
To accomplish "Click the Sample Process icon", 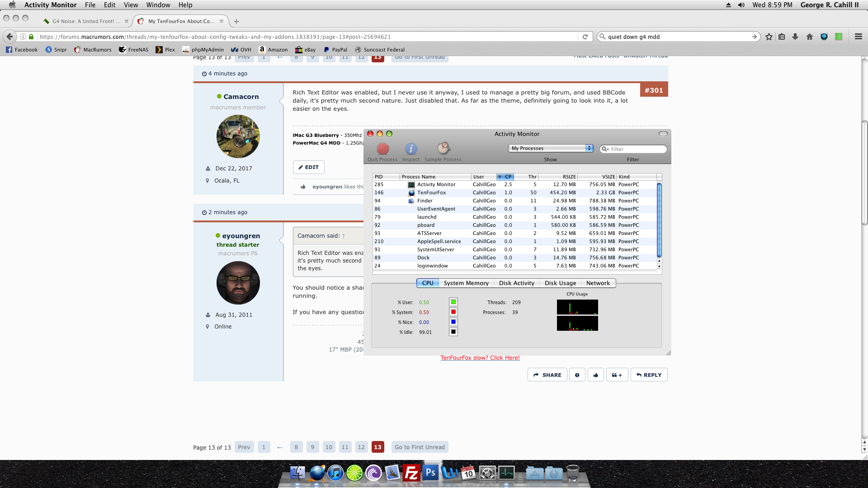I will point(443,149).
